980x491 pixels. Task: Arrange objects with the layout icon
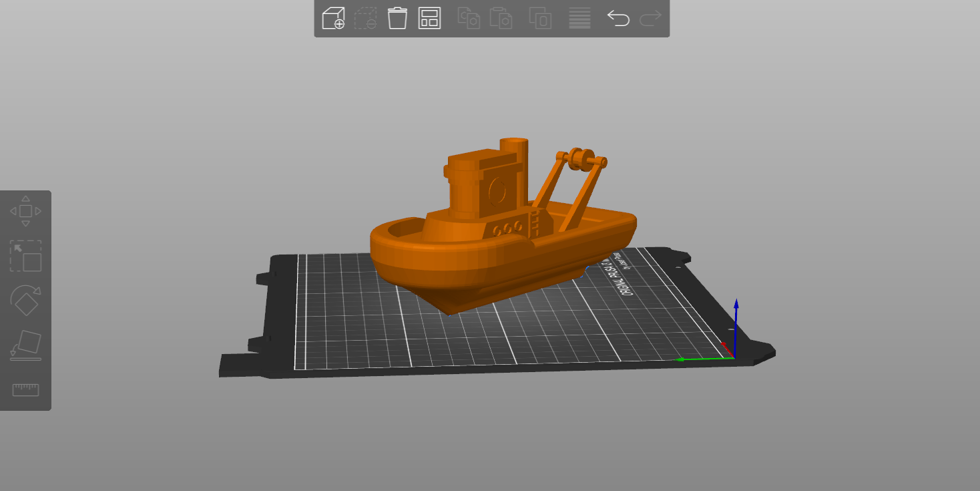[x=429, y=18]
